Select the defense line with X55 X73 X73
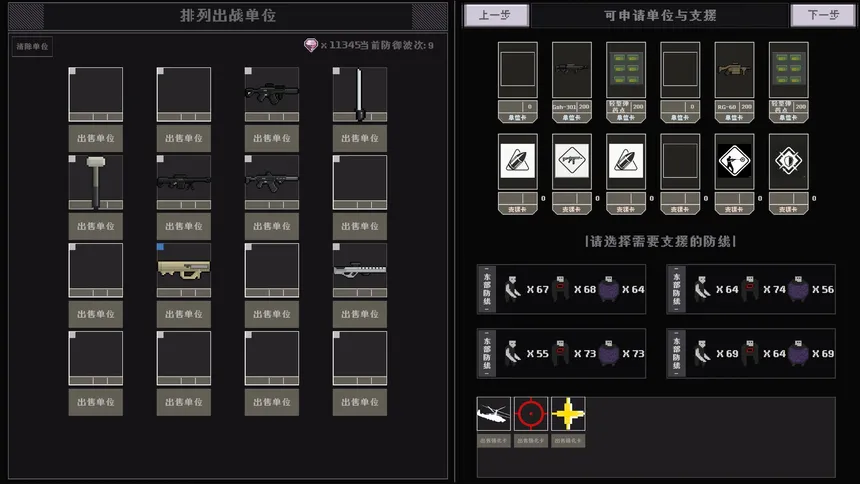Image resolution: width=860 pixels, height=484 pixels. coord(561,353)
